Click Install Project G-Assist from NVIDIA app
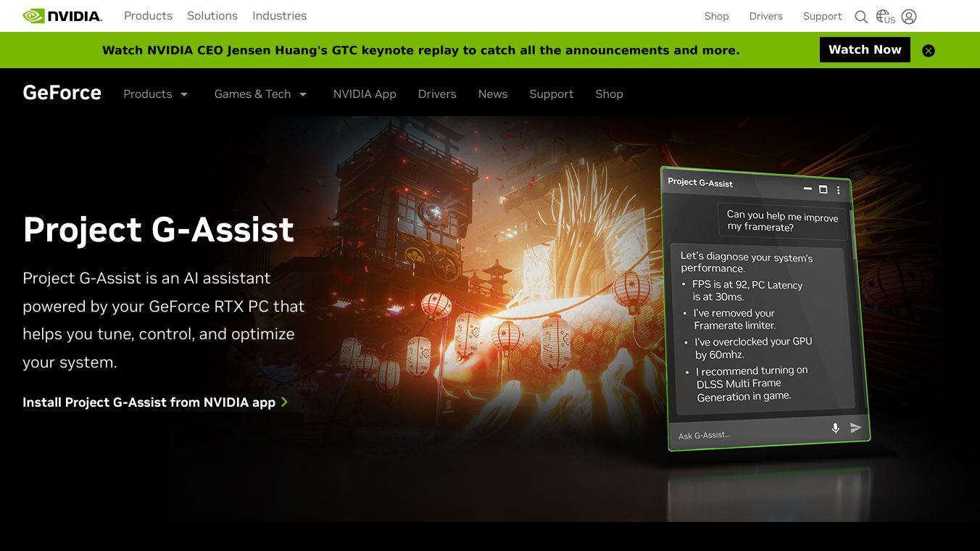 (156, 402)
